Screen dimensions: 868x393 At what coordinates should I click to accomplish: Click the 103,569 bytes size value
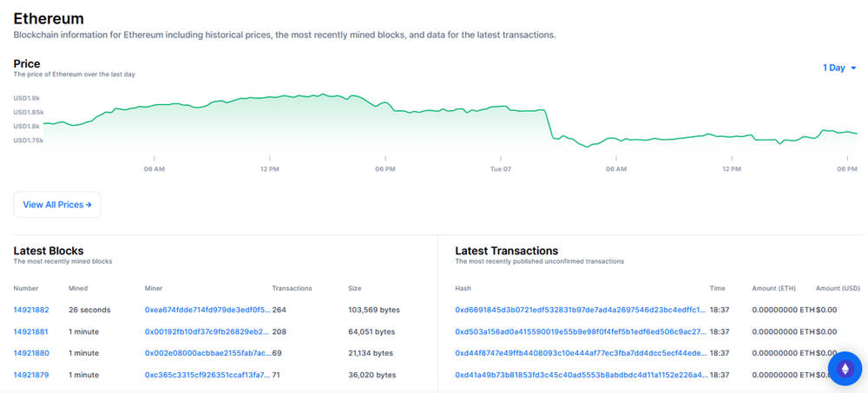[373, 310]
